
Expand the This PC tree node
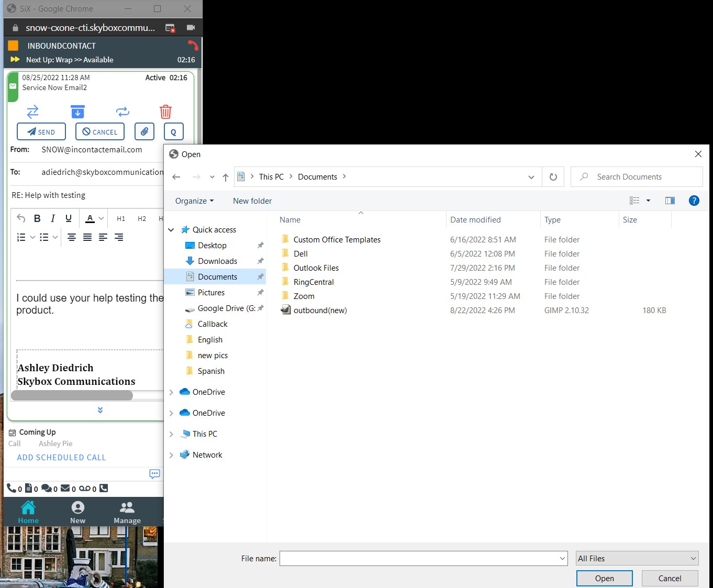point(171,434)
